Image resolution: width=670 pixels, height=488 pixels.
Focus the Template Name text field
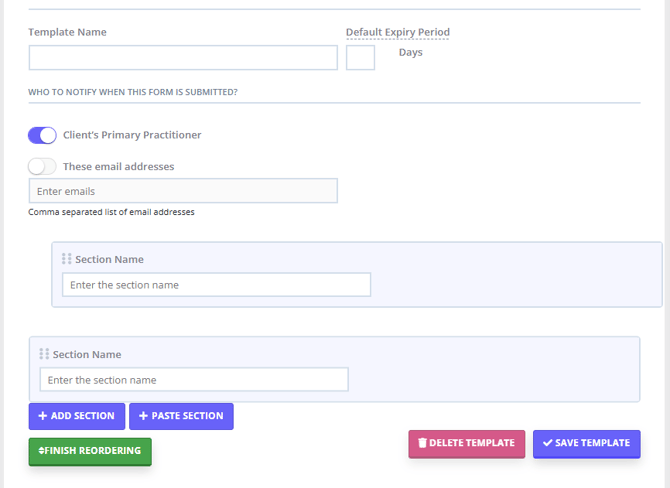pos(183,58)
